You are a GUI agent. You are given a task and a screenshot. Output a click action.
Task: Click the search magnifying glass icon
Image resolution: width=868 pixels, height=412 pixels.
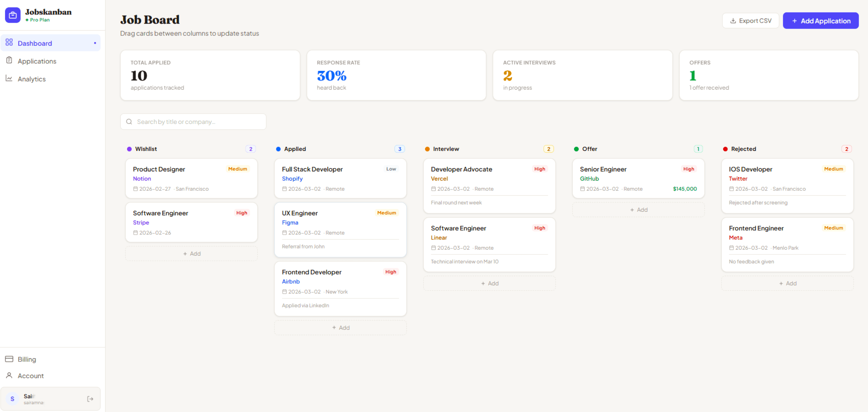tap(129, 122)
